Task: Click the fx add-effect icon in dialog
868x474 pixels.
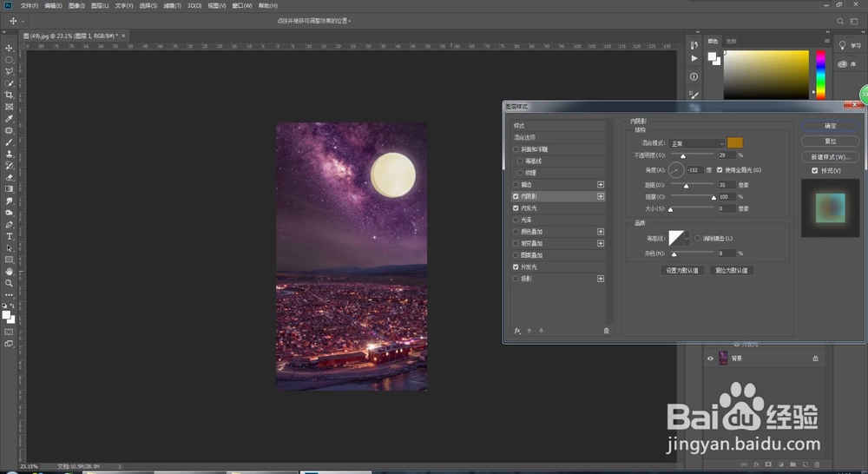Action: 517,331
